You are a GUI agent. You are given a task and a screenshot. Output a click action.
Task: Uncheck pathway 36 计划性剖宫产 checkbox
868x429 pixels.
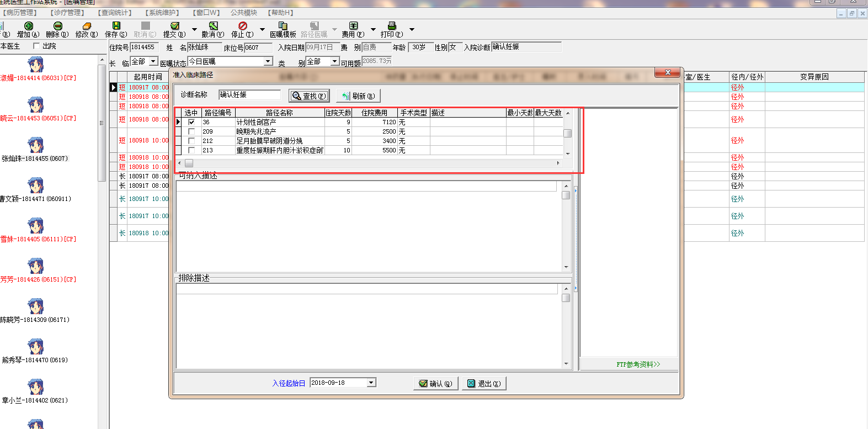(191, 122)
